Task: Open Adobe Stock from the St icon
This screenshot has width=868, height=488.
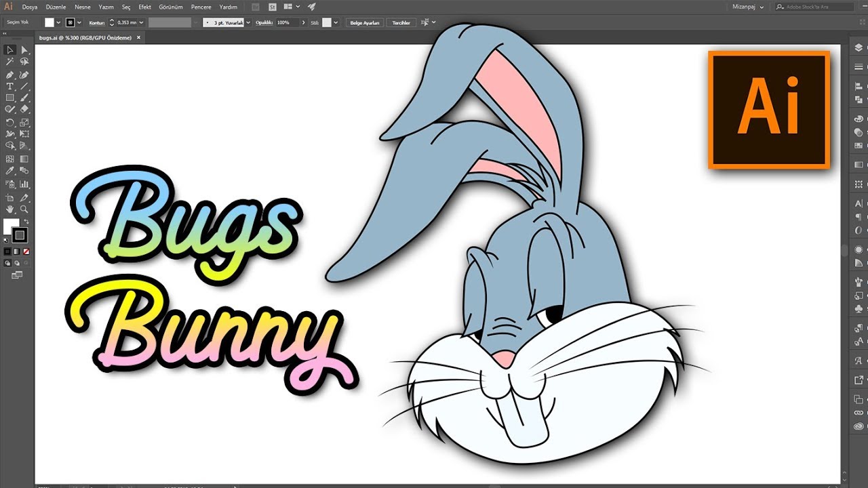Action: click(273, 7)
